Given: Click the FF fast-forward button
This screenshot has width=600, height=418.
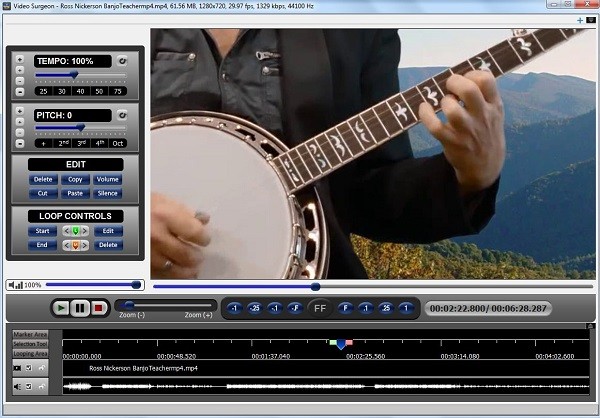Looking at the screenshot, I should (x=320, y=308).
